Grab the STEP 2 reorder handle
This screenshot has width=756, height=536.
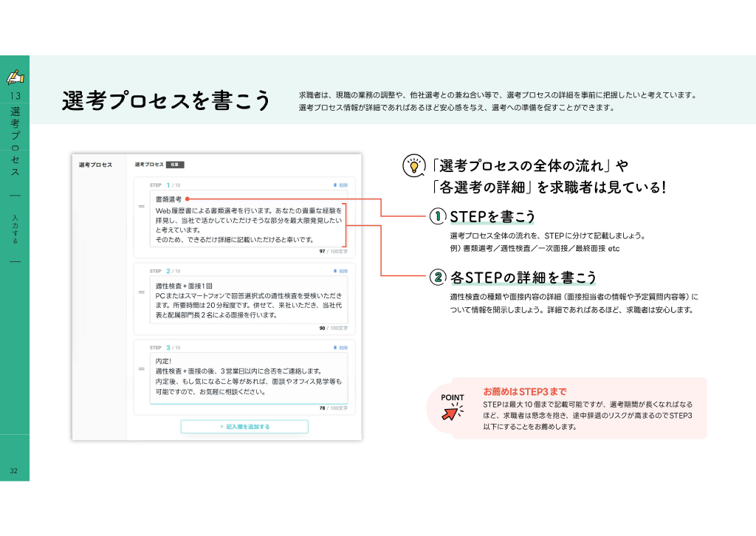point(142,292)
